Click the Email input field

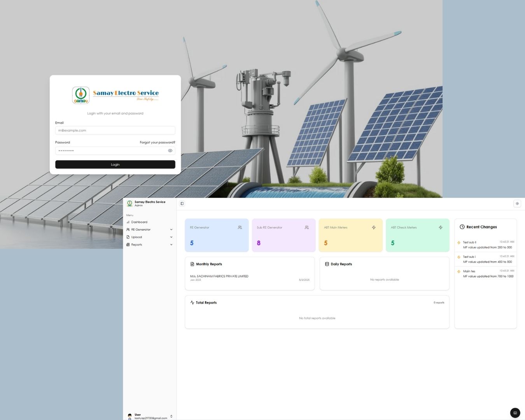tap(115, 130)
